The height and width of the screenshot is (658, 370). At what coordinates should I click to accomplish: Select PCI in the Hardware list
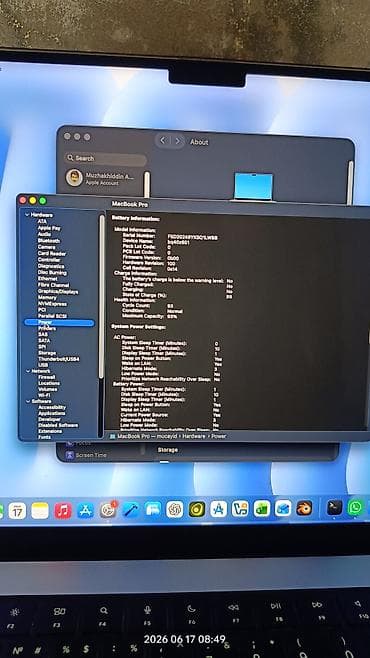tap(42, 310)
